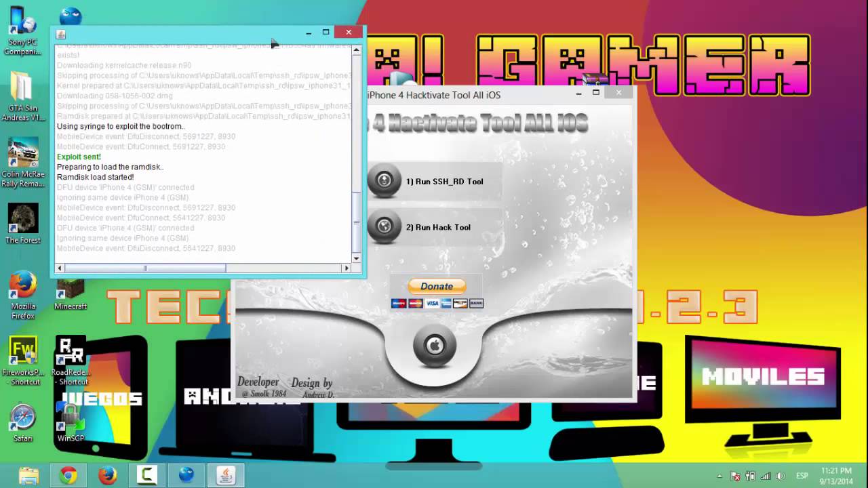Minimize the log window
The width and height of the screenshot is (868, 488).
coord(309,33)
